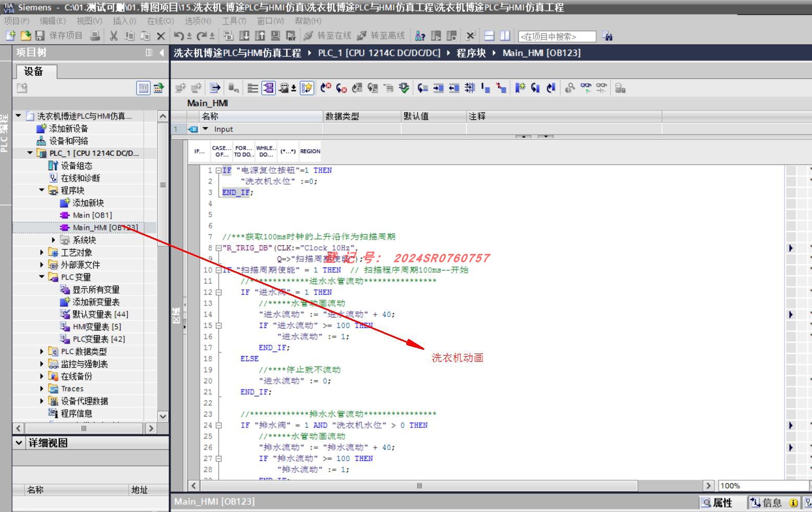Click the copy icon in main toolbar
The image size is (812, 512).
click(129, 35)
